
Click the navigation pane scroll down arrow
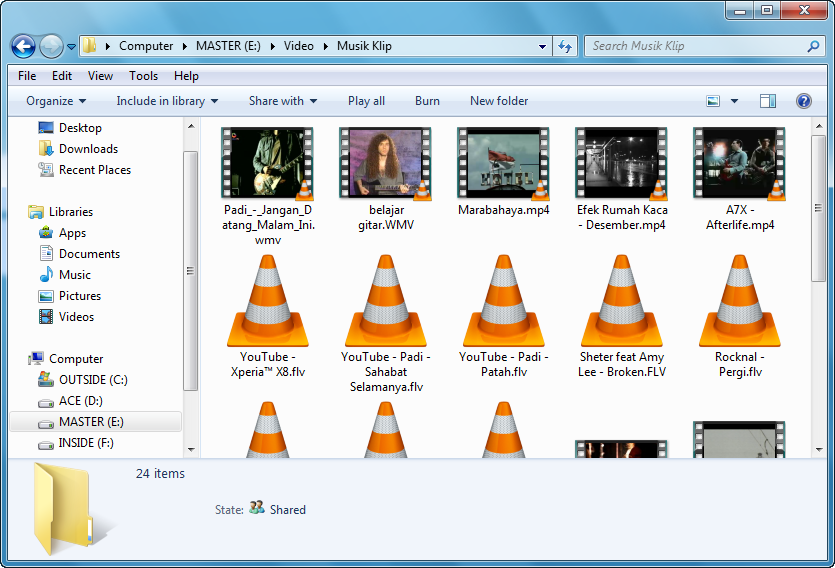[191, 450]
